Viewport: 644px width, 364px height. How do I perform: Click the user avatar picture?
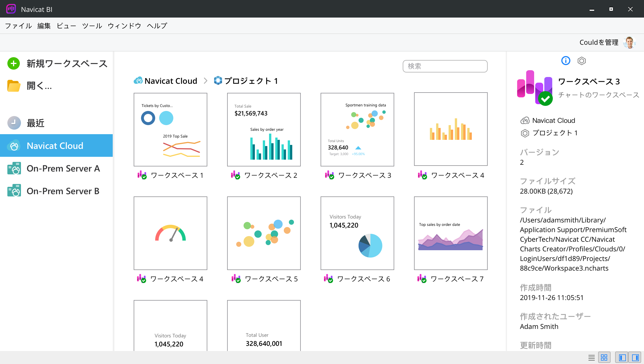(x=630, y=42)
